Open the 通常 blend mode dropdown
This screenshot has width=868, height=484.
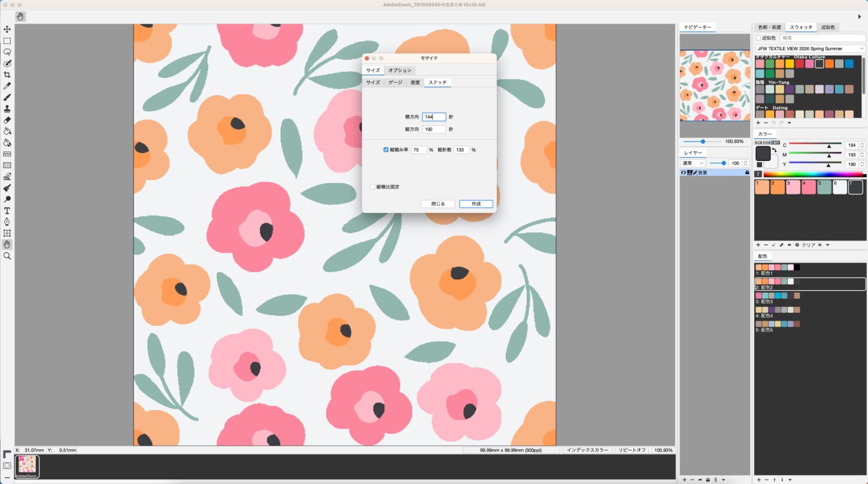click(693, 163)
